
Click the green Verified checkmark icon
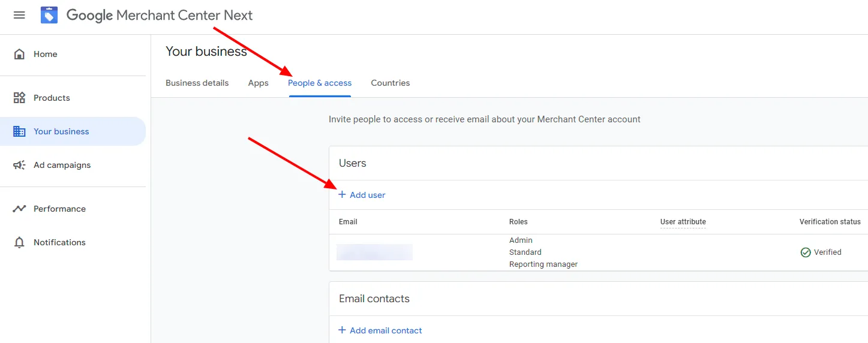click(806, 252)
